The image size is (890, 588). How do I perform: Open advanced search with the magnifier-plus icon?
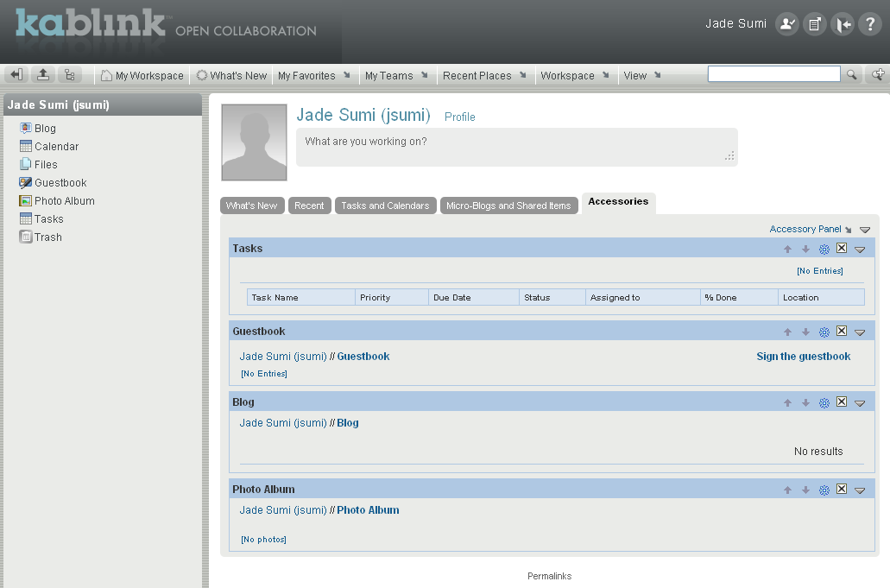878,74
